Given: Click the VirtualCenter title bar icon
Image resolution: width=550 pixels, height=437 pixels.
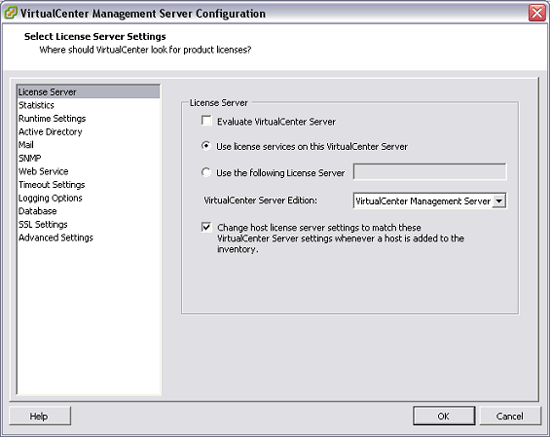Looking at the screenshot, I should pyautogui.click(x=10, y=13).
